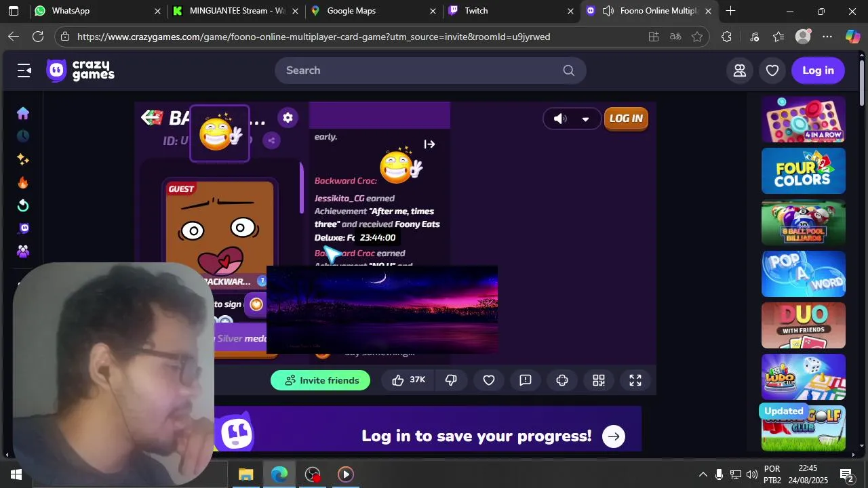The image size is (868, 488).
Task: Open the New games sparkle sidebar icon
Action: 23,159
